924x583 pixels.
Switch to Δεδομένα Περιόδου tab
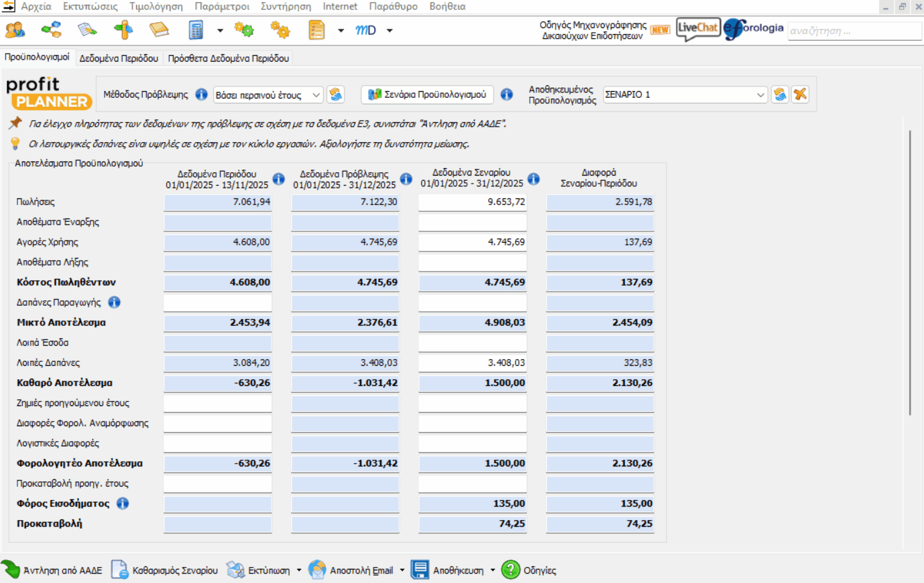pos(119,58)
